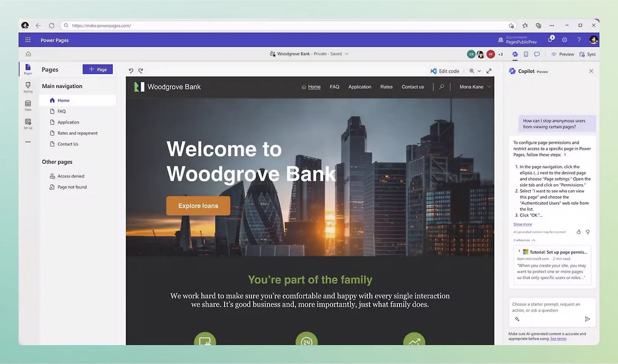Go back in the browser
618x364 pixels.
(38, 26)
